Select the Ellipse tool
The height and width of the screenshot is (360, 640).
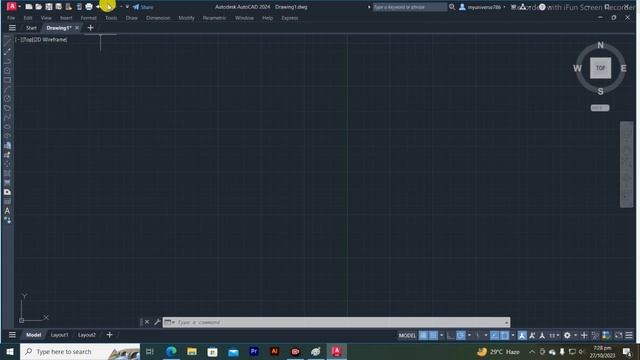click(x=7, y=127)
